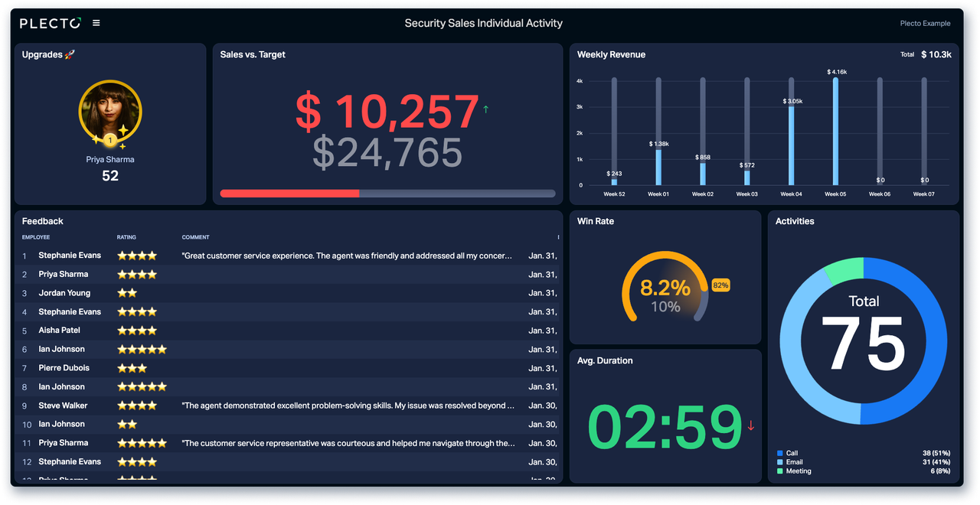Click the red down arrow beside 02:59

[750, 425]
